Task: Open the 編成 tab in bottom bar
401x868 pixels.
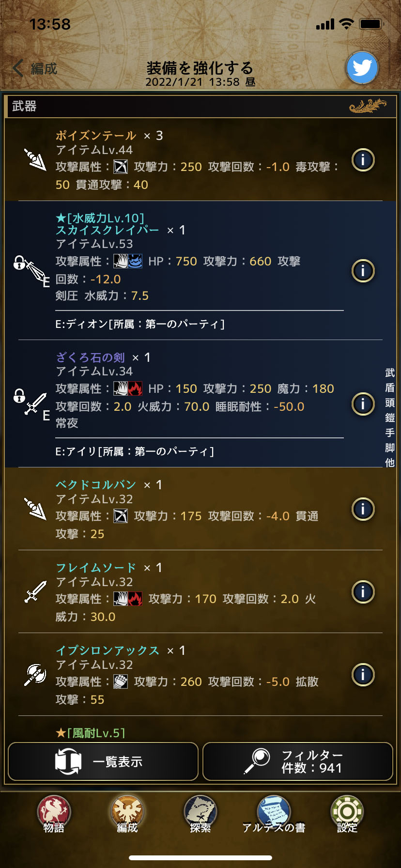Action: [x=127, y=814]
